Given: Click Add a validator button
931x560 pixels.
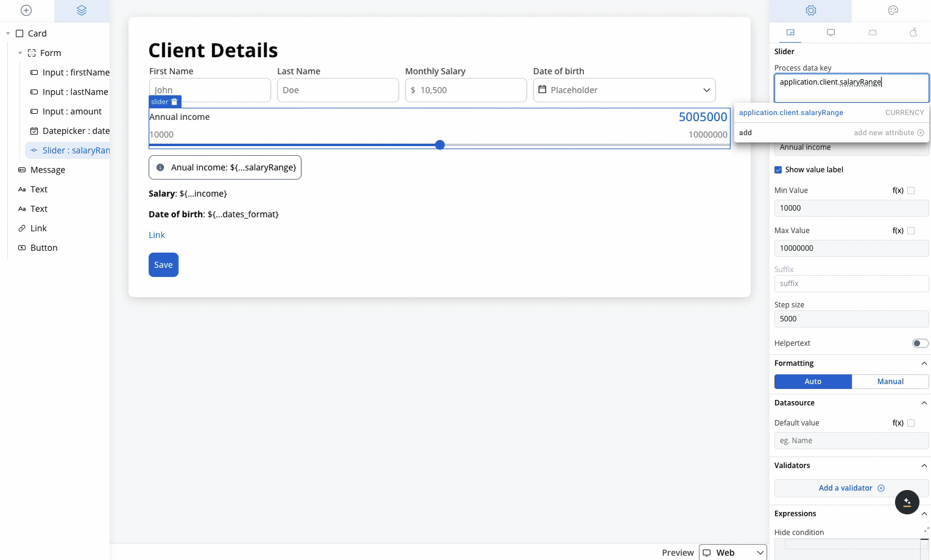Looking at the screenshot, I should [852, 488].
